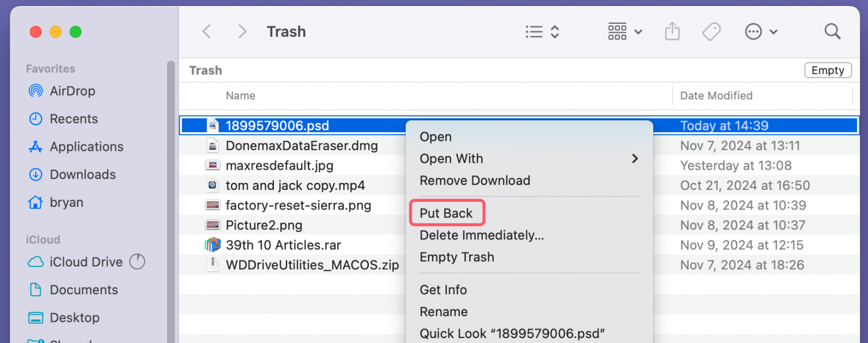The image size is (868, 343).
Task: Choose Get Info for the selected file
Action: tap(443, 290)
